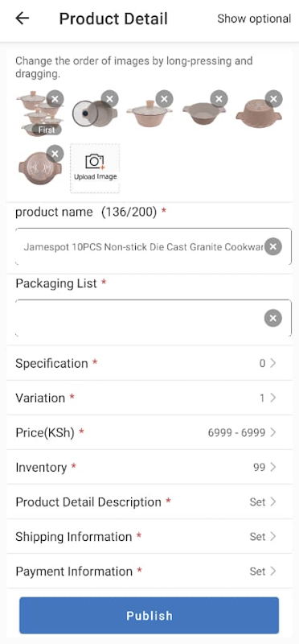Clear the Packaging List field
The height and width of the screenshot is (644, 299).
pos(273,318)
